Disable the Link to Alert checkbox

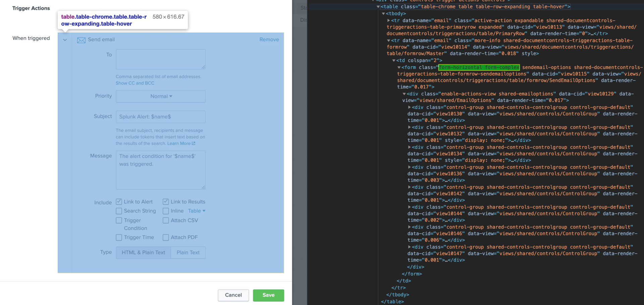(x=118, y=201)
